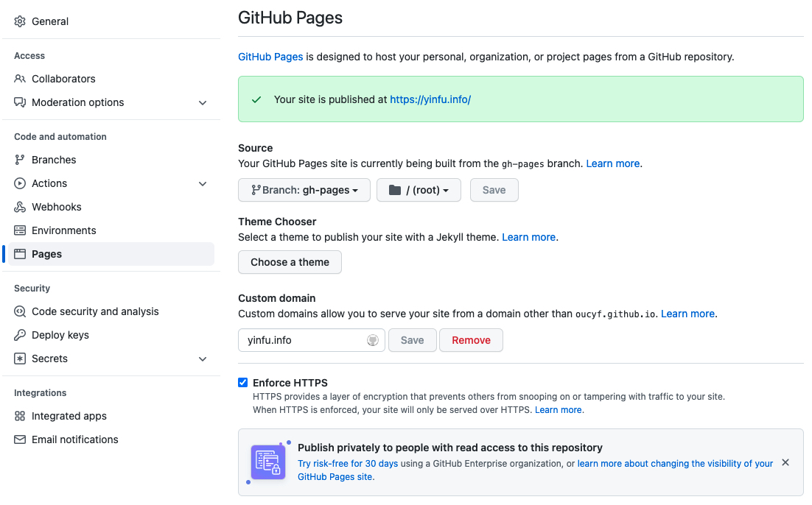Click the green checkmark in published banner

coord(256,100)
